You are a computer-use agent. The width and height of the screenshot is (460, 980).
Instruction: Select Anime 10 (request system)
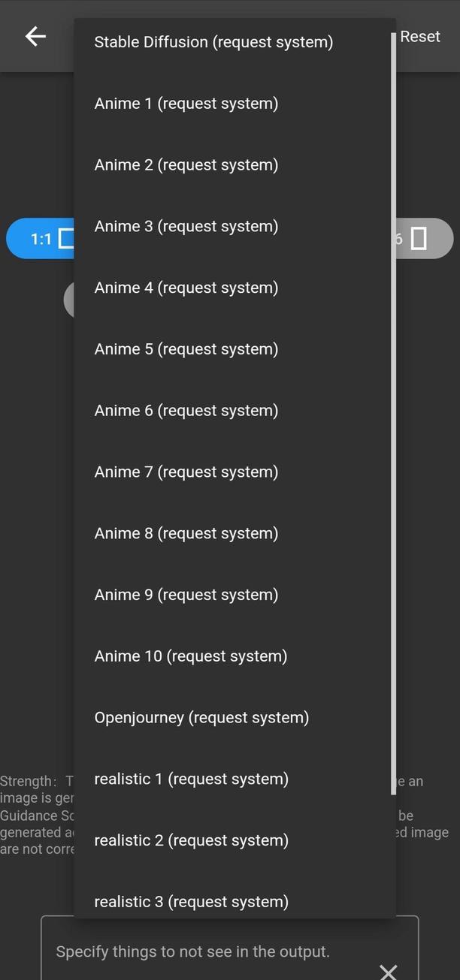(x=191, y=656)
